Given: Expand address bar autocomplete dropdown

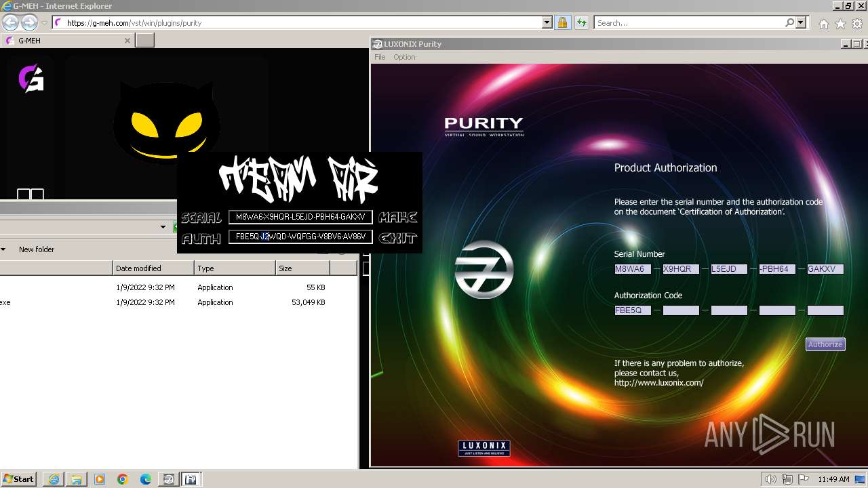Looking at the screenshot, I should (x=547, y=22).
